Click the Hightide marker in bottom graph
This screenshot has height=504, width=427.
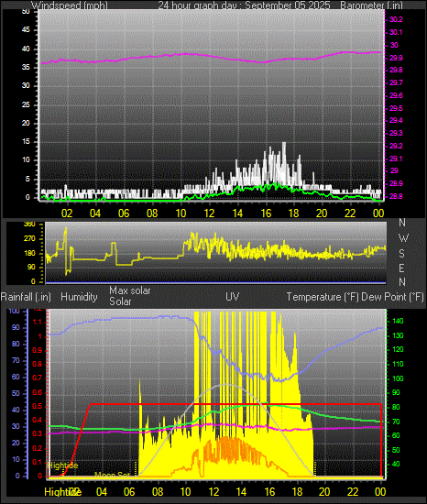[x=62, y=466]
